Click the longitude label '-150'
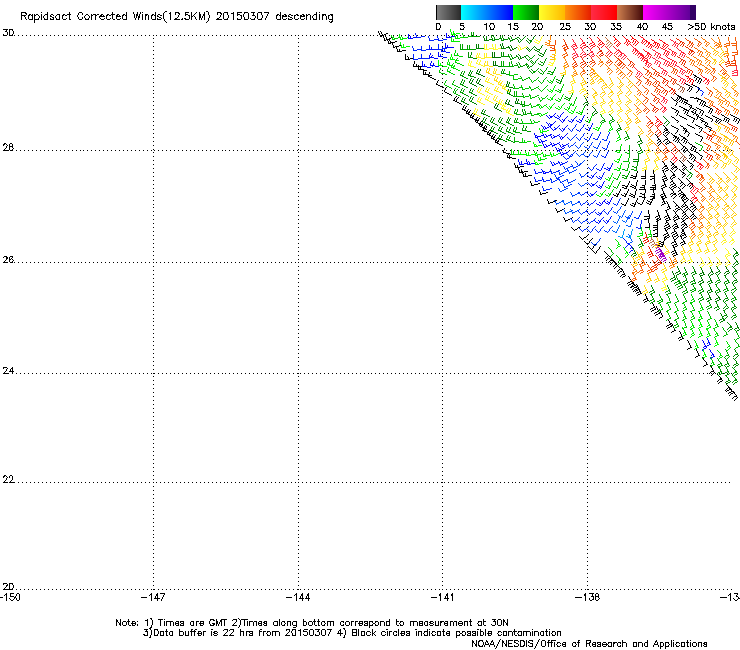 tap(10, 597)
